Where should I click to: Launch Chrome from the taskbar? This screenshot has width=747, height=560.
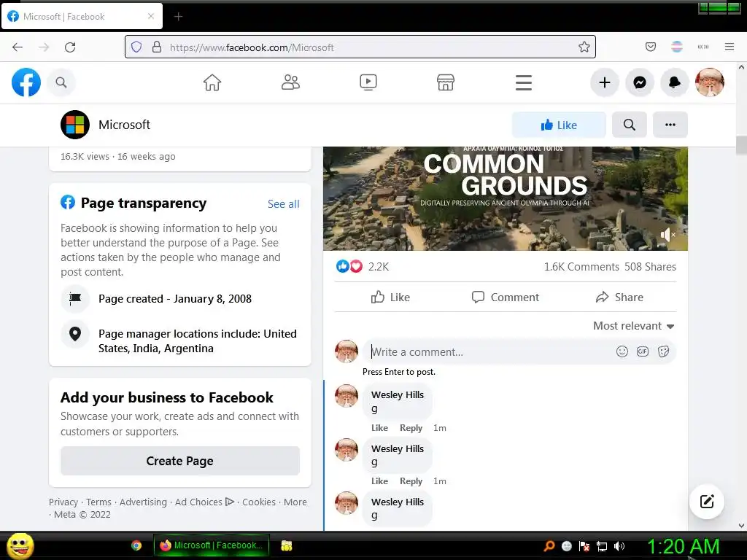pos(136,545)
